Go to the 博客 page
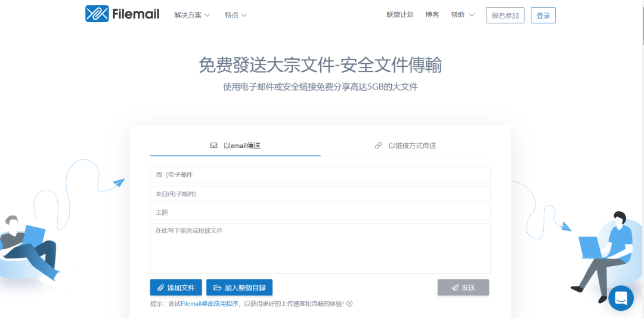The image size is (644, 318). coord(432,15)
